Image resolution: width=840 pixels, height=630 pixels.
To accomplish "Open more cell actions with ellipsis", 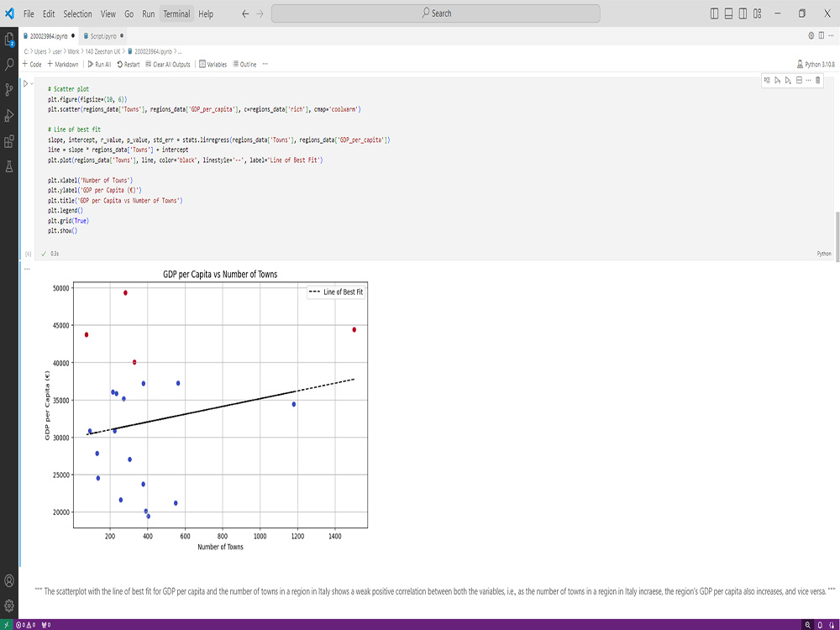I will click(x=809, y=81).
